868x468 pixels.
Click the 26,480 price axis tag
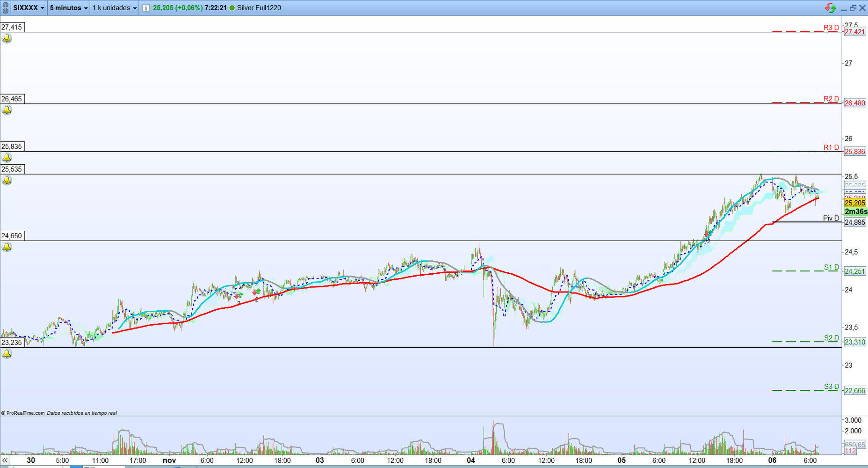[x=855, y=103]
